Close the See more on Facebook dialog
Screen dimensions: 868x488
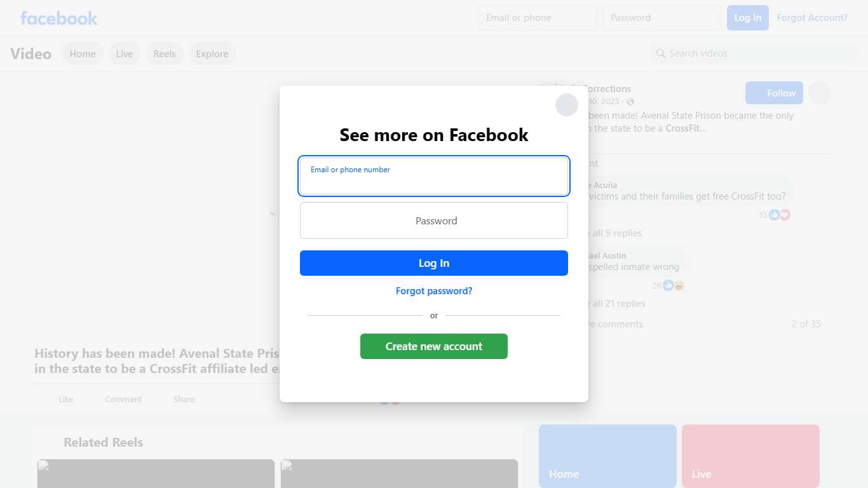coord(567,105)
